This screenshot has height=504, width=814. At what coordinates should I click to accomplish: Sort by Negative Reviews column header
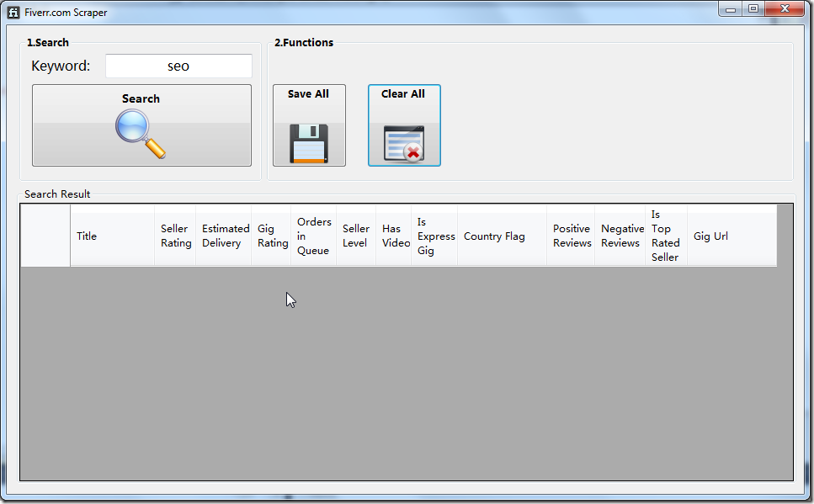[x=620, y=236]
